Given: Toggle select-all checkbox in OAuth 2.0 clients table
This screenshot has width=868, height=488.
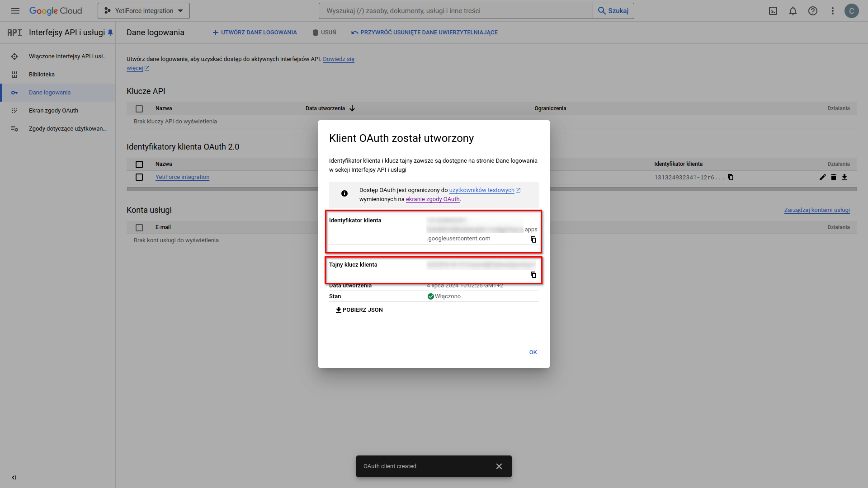Looking at the screenshot, I should pos(139,164).
